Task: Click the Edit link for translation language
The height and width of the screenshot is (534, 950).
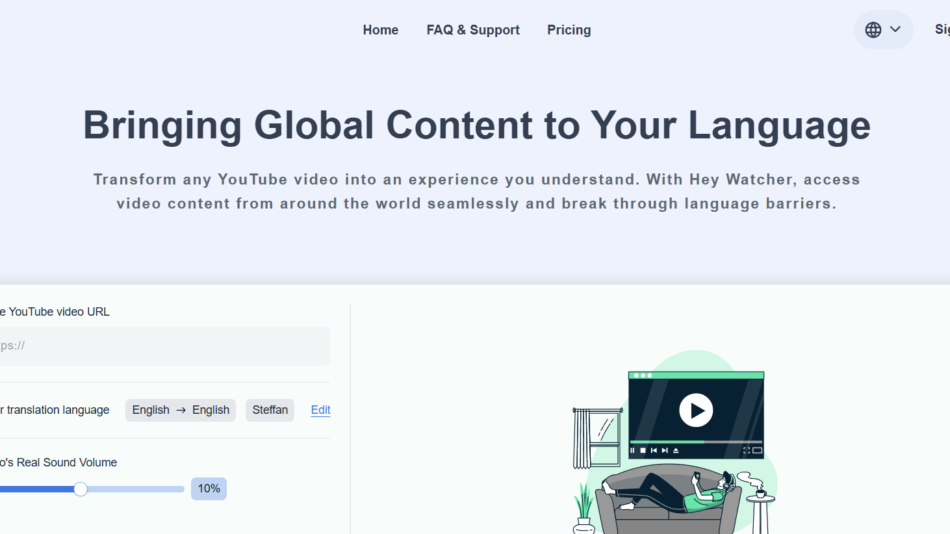Action: click(x=320, y=410)
